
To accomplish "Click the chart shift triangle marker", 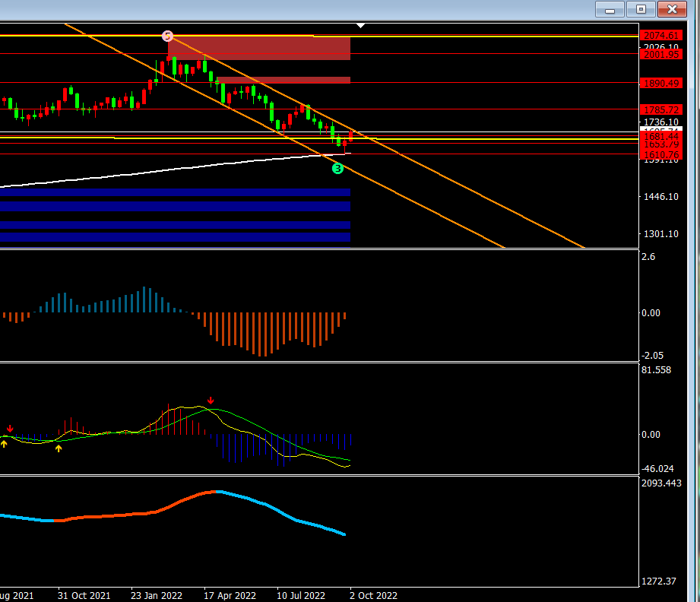I will click(x=361, y=26).
